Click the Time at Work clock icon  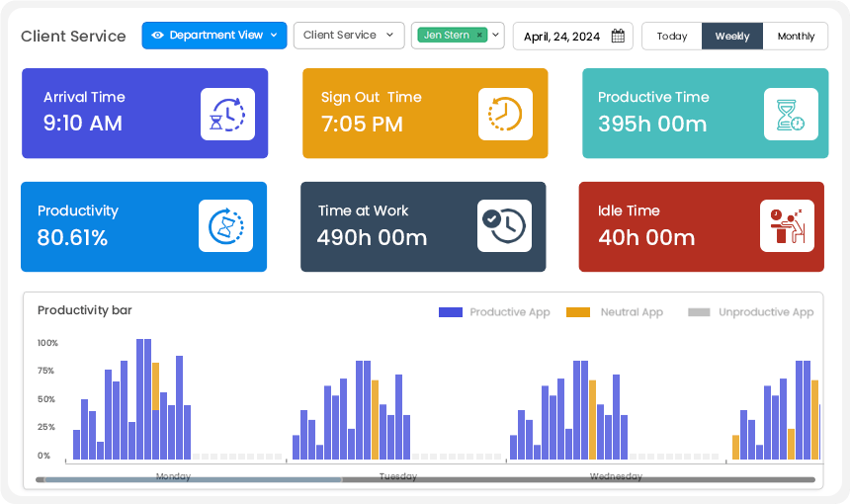point(504,226)
